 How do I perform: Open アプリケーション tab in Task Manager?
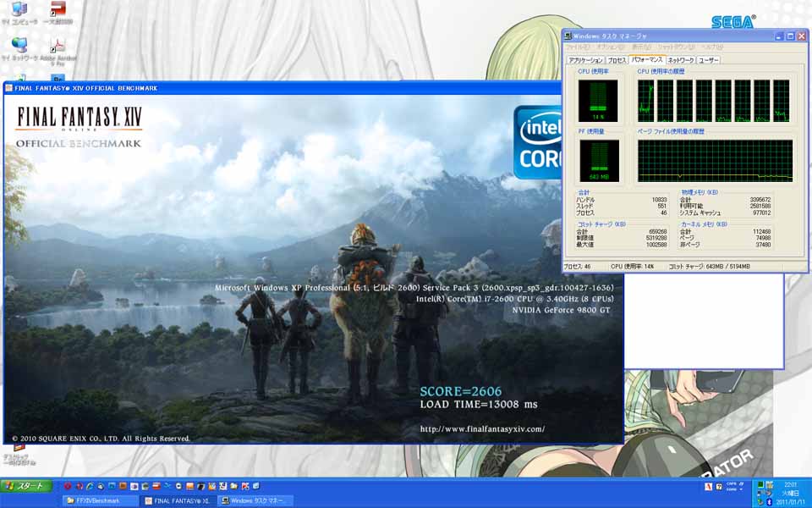coord(585,60)
